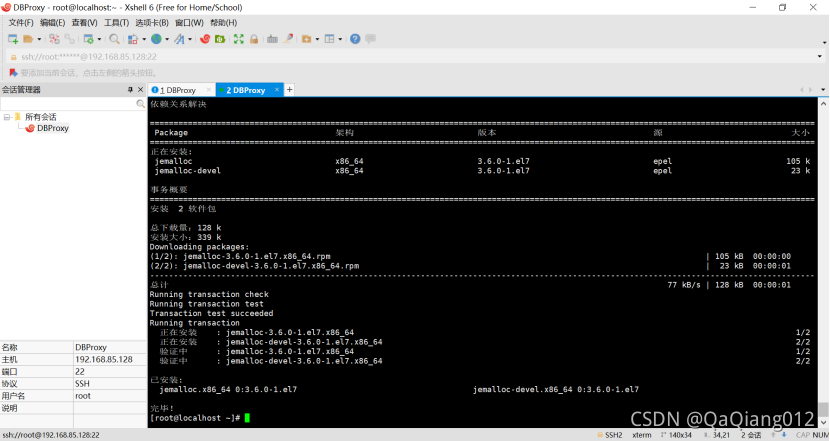Click the Font toolbar icon
The height and width of the screenshot is (441, 830).
(x=179, y=39)
